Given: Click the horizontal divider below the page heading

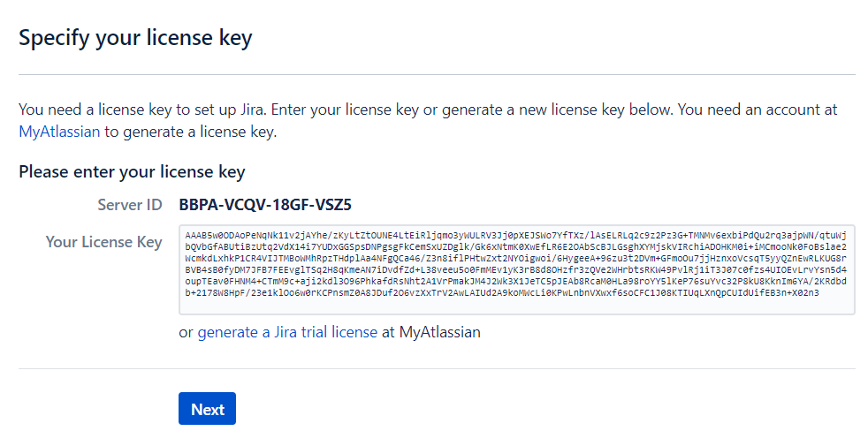Looking at the screenshot, I should (x=437, y=74).
